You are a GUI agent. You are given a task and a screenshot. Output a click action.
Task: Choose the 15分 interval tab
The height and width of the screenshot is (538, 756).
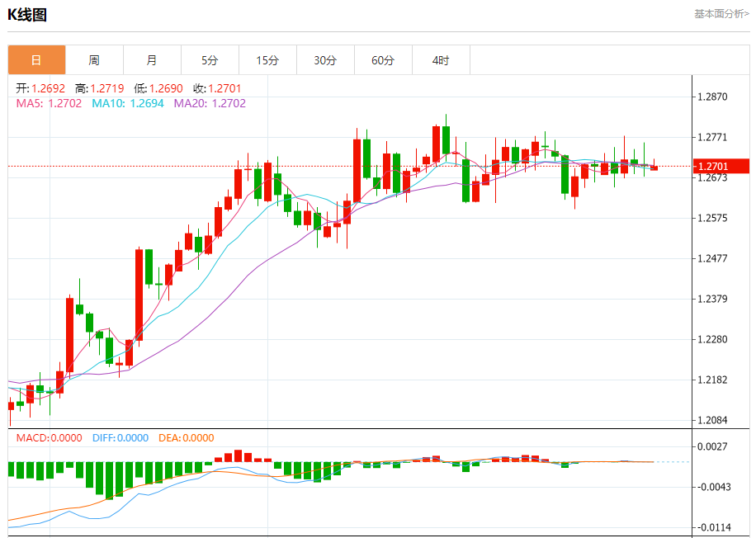click(x=267, y=60)
